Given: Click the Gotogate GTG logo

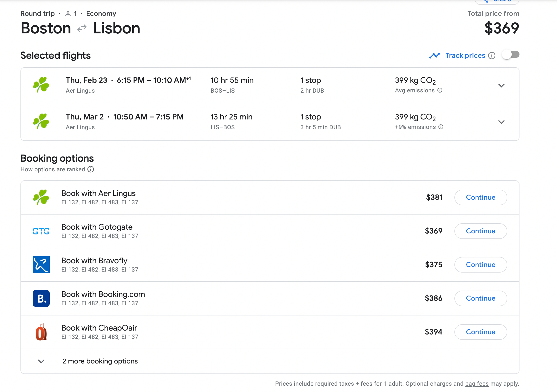Looking at the screenshot, I should point(41,231).
